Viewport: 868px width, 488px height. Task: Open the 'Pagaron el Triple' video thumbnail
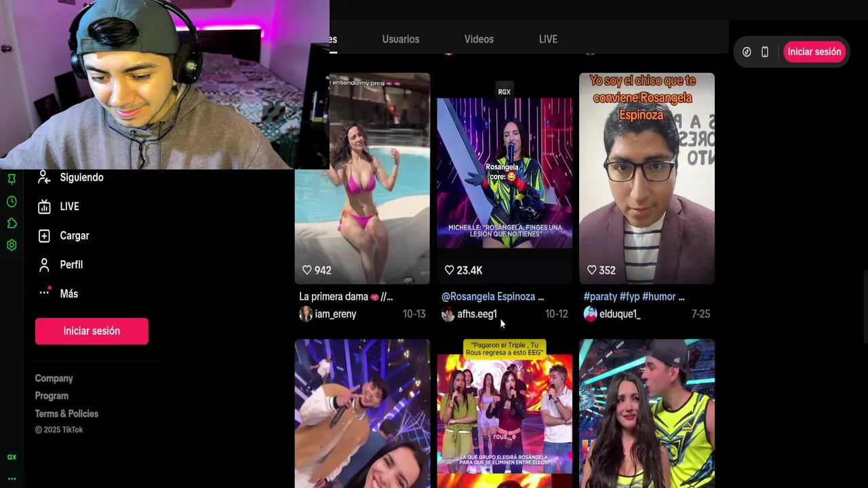505,413
